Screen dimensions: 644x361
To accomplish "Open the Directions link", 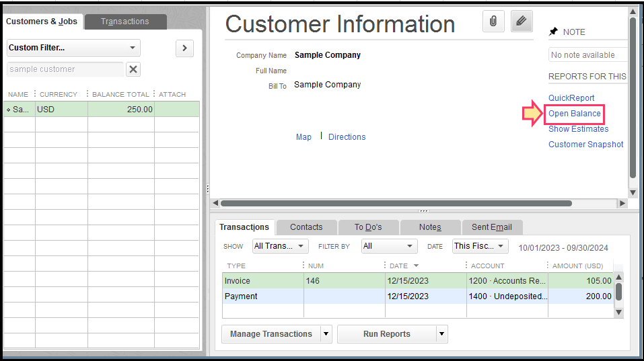I will [347, 137].
